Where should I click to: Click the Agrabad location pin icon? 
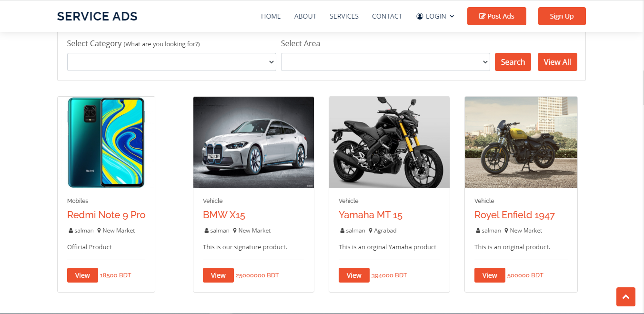pos(371,231)
